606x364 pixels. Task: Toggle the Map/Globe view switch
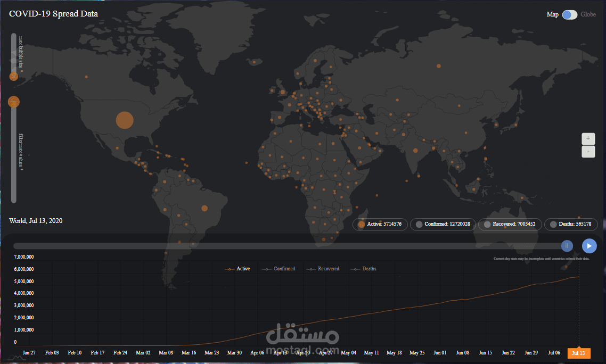pyautogui.click(x=570, y=15)
